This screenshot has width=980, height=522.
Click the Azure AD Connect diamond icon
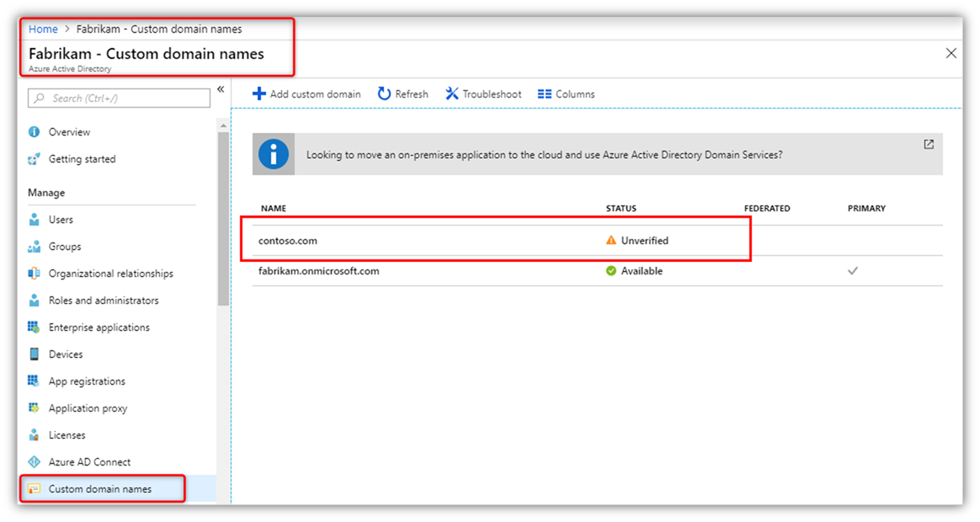(x=35, y=461)
